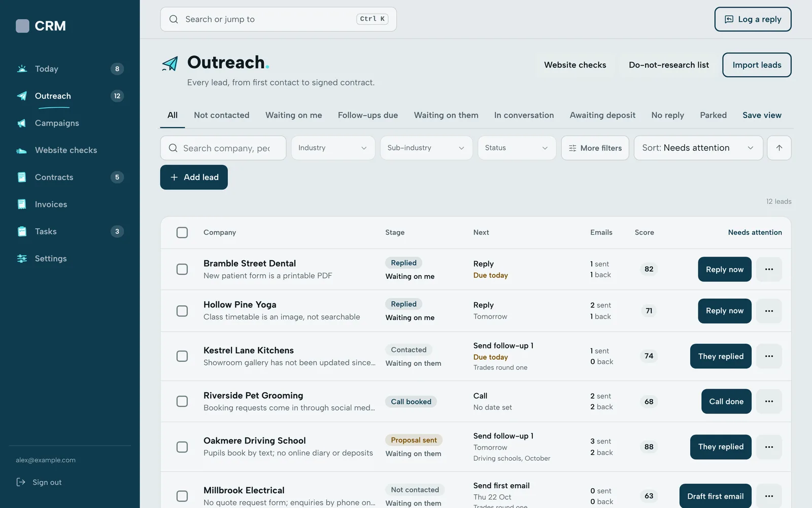This screenshot has height=508, width=812.
Task: Click the magnifier in the global search bar
Action: (174, 19)
